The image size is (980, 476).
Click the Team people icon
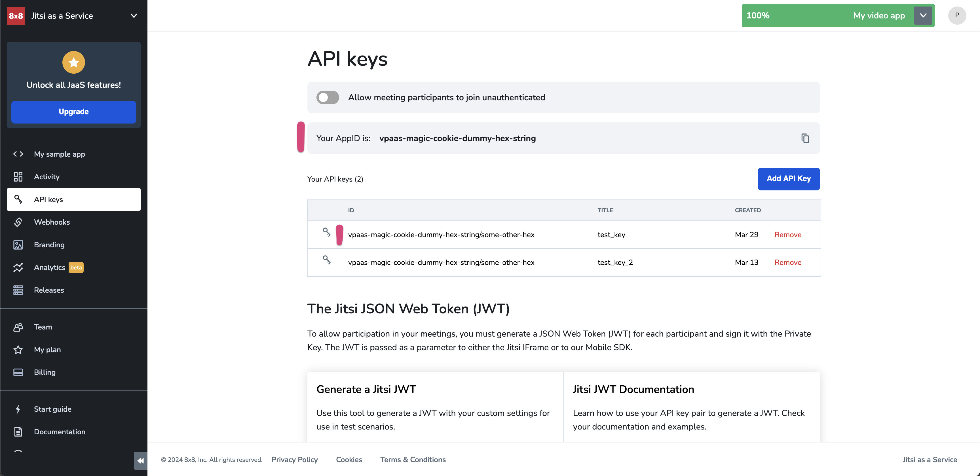[x=18, y=327]
